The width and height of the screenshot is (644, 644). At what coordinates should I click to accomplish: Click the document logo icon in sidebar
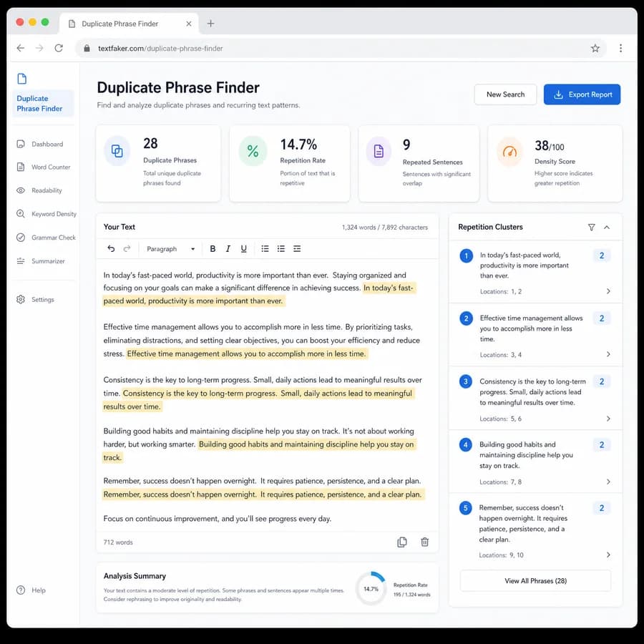[x=21, y=79]
